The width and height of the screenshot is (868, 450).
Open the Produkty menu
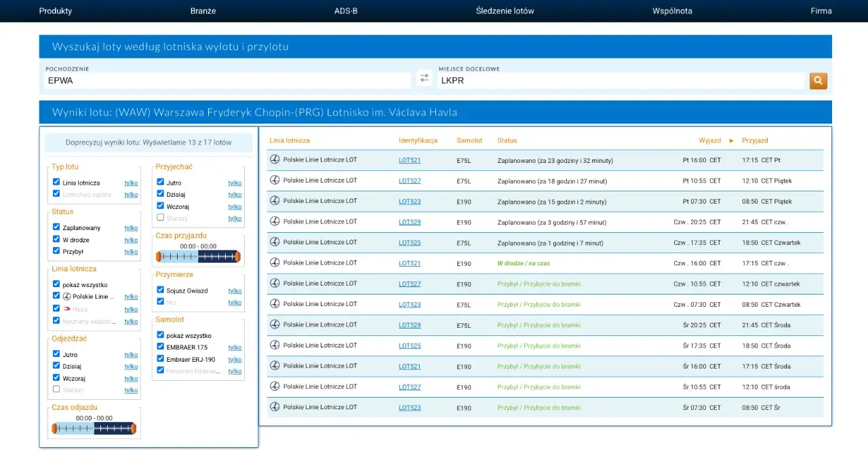tap(56, 11)
